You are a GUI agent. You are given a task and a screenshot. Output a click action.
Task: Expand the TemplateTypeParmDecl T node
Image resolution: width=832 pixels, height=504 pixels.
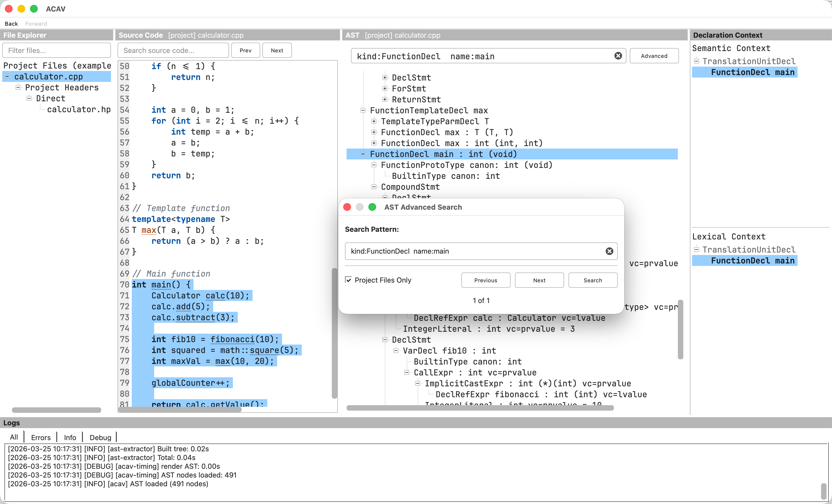coord(374,121)
